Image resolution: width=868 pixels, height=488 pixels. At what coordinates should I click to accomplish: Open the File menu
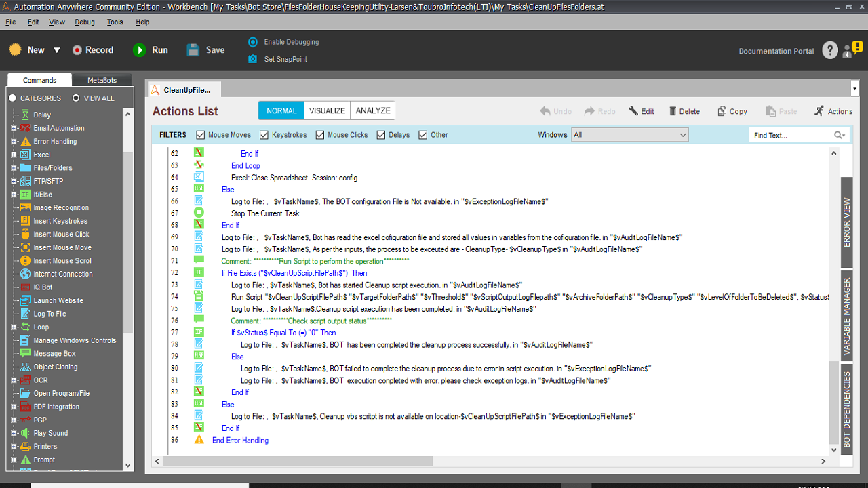click(x=11, y=22)
